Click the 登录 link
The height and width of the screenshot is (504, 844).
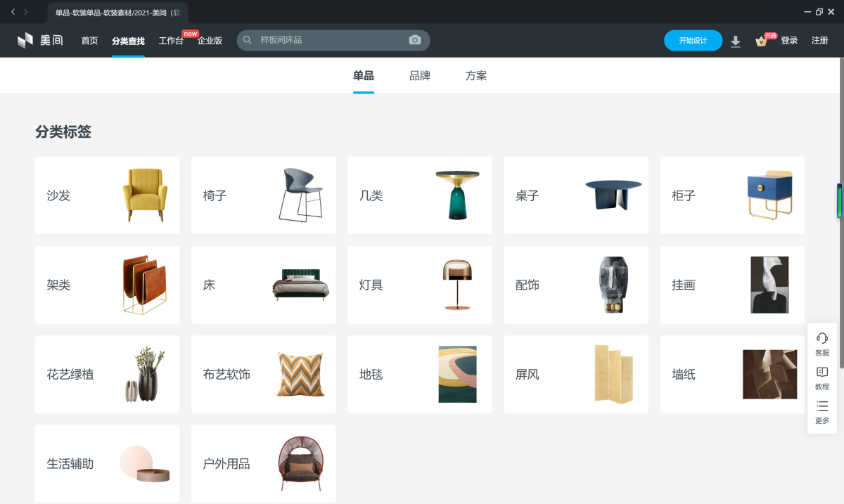[789, 41]
